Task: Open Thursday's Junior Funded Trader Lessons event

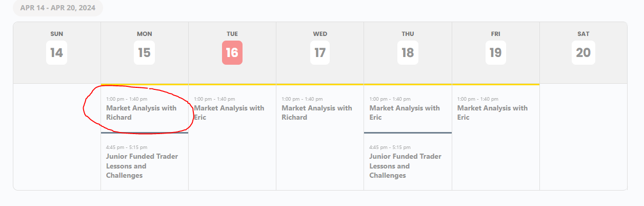Action: tap(405, 166)
